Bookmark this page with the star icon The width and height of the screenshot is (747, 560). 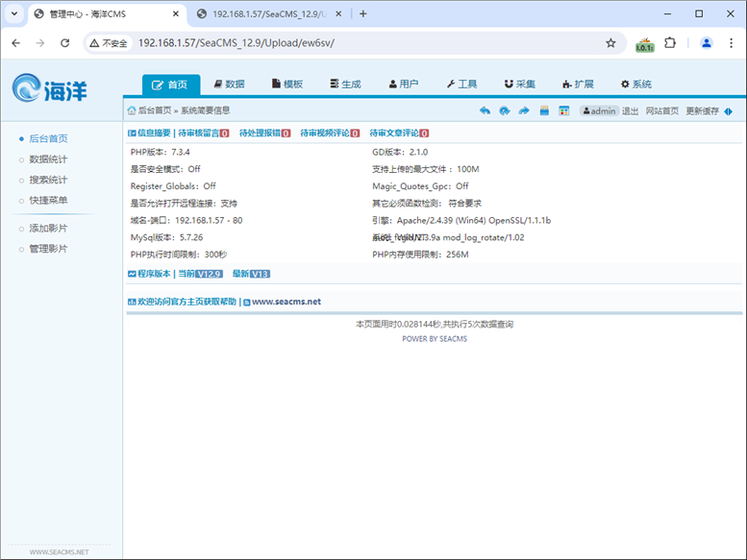[x=610, y=43]
